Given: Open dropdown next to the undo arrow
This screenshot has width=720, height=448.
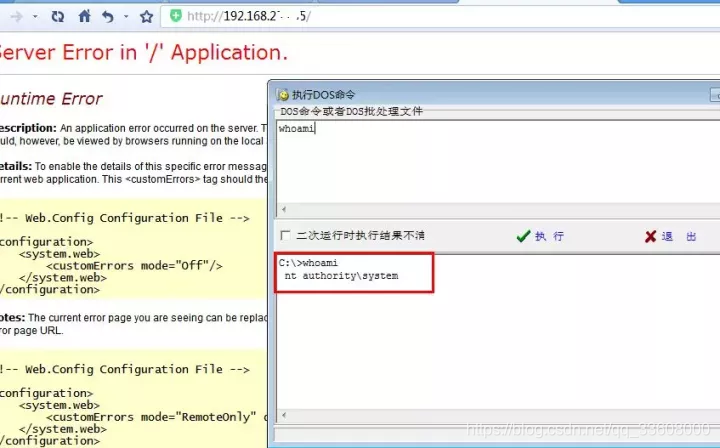Looking at the screenshot, I should pyautogui.click(x=126, y=17).
